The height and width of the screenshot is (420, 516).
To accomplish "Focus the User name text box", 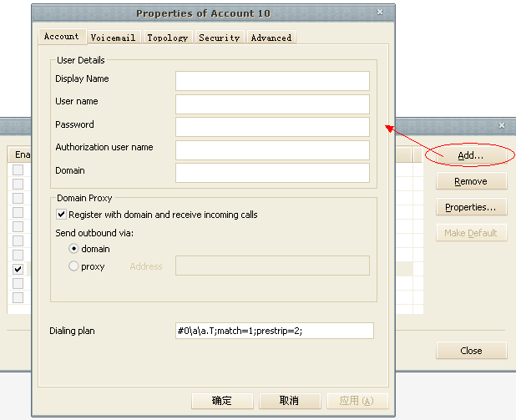I will click(x=272, y=104).
